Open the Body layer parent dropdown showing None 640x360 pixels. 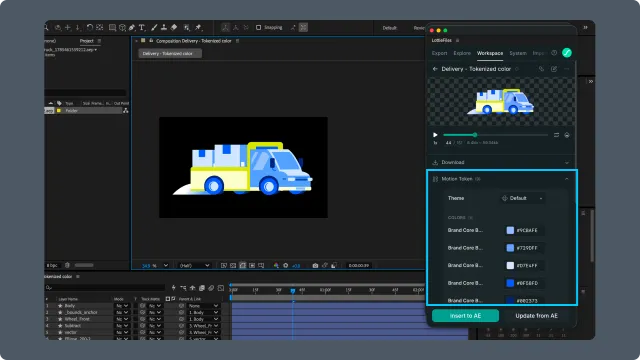point(204,306)
